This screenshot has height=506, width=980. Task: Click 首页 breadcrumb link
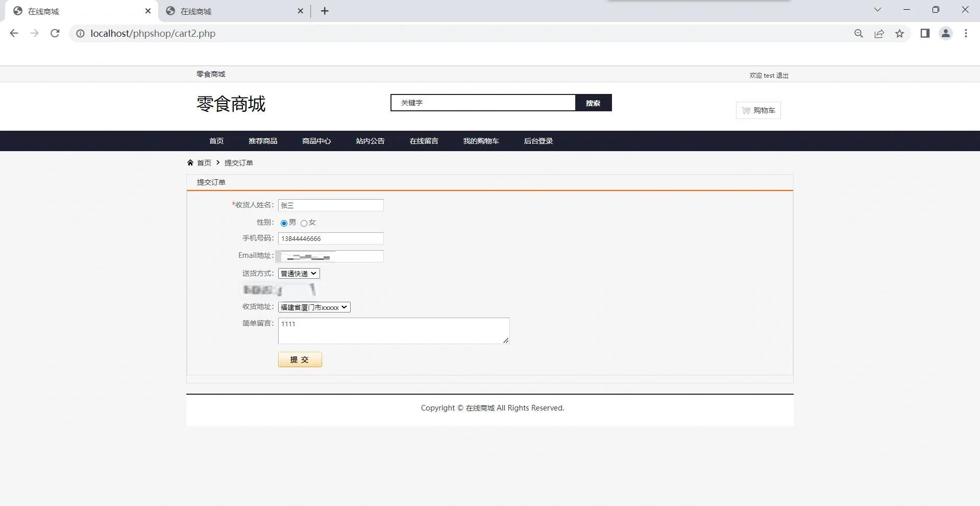click(x=204, y=163)
